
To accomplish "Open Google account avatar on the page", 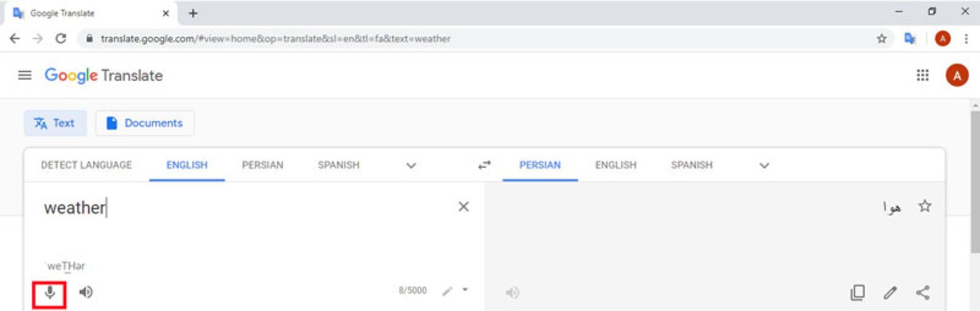I will click(957, 75).
